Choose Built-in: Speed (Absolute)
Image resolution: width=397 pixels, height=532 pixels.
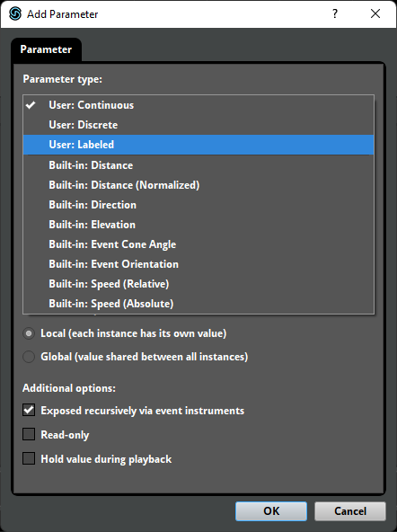tap(198, 304)
